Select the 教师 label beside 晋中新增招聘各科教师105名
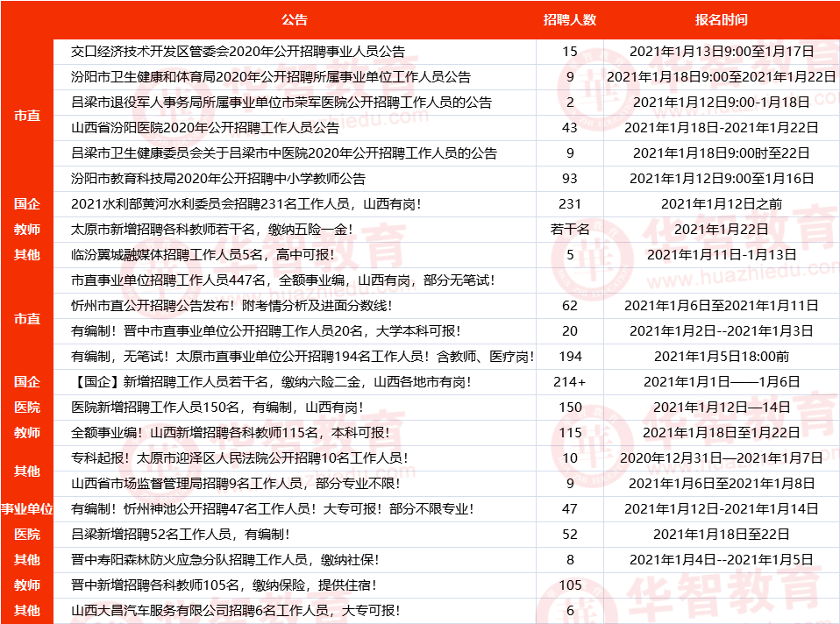 27,585
